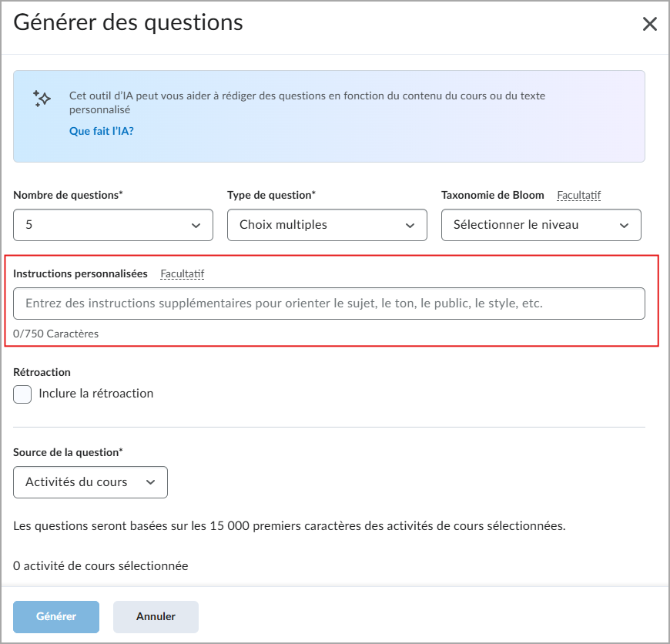Click the AI sparkle icon in the banner
670x644 pixels.
point(42,100)
